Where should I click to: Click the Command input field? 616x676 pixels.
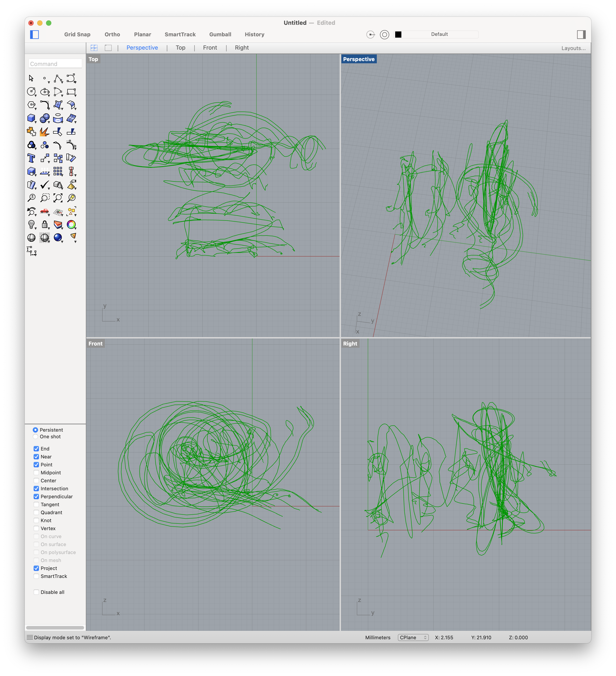(55, 64)
